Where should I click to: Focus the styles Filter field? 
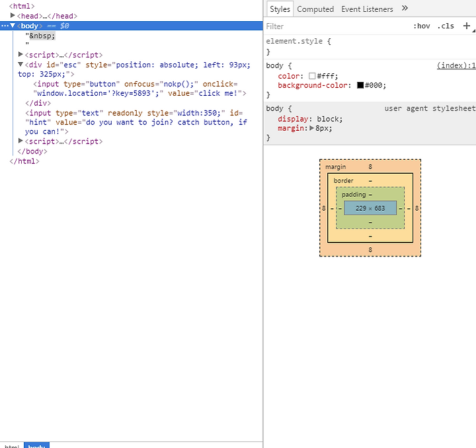pyautogui.click(x=337, y=26)
